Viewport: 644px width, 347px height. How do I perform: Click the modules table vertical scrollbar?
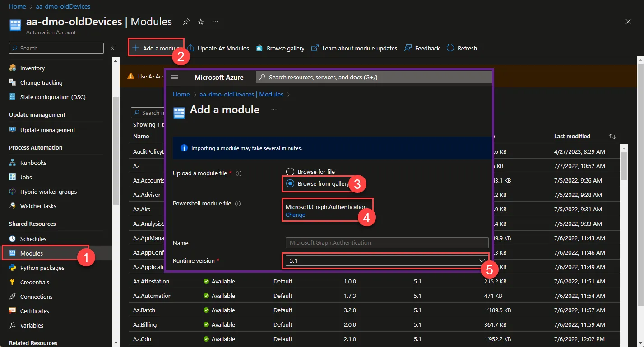(x=625, y=166)
